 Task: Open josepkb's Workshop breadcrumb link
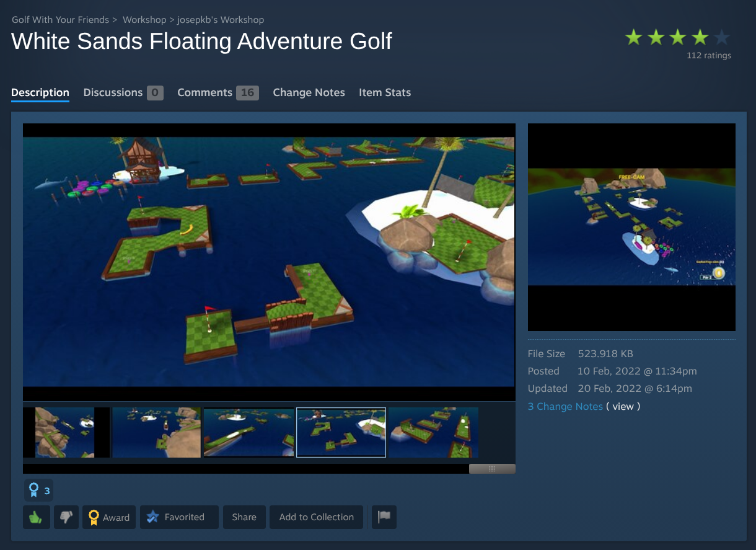click(x=221, y=20)
